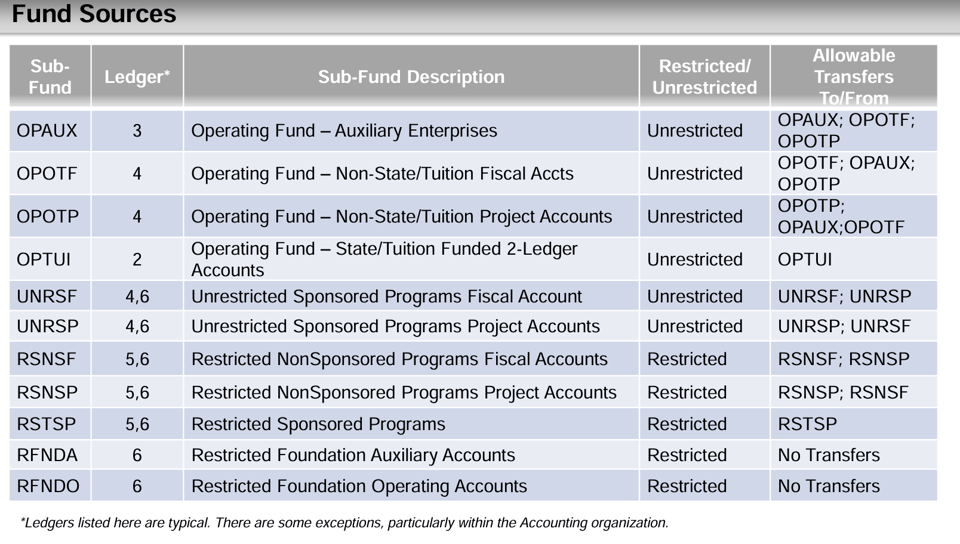Click the UNRSF sub-fund cell
This screenshot has height=544, width=960.
pos(47,297)
